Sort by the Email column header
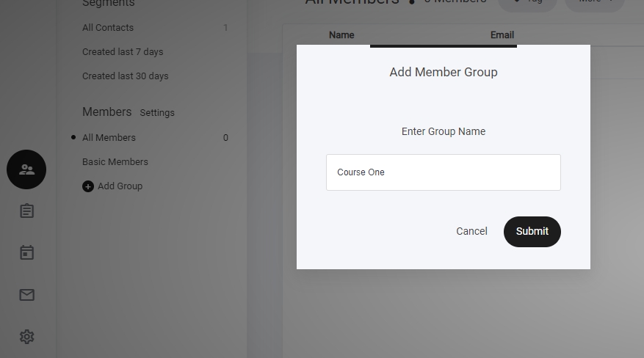This screenshot has height=358, width=644. [x=502, y=35]
